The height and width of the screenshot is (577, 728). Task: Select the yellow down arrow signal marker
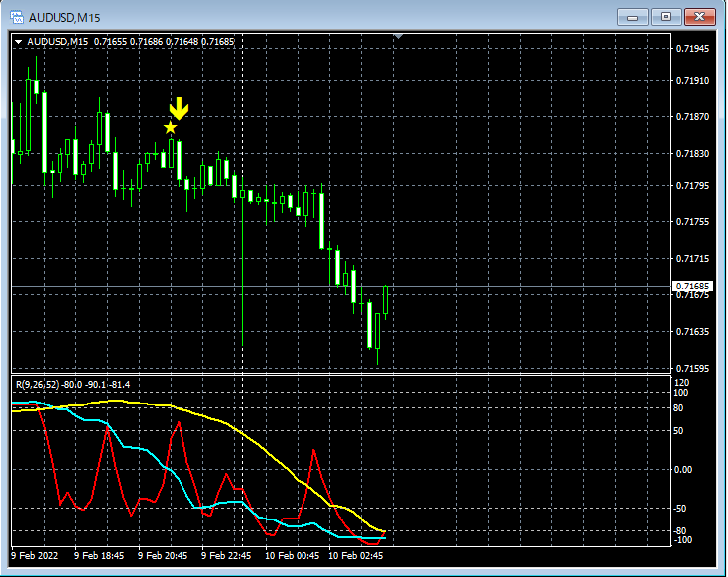[179, 109]
